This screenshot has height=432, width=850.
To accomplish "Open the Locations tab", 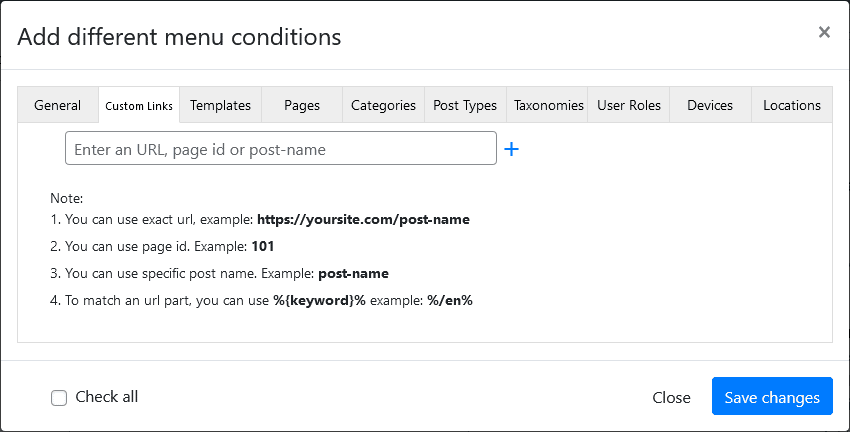I will coord(791,105).
